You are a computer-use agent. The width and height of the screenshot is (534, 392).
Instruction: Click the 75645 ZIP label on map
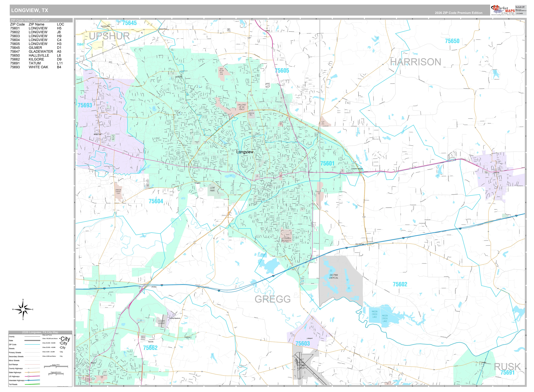129,23
